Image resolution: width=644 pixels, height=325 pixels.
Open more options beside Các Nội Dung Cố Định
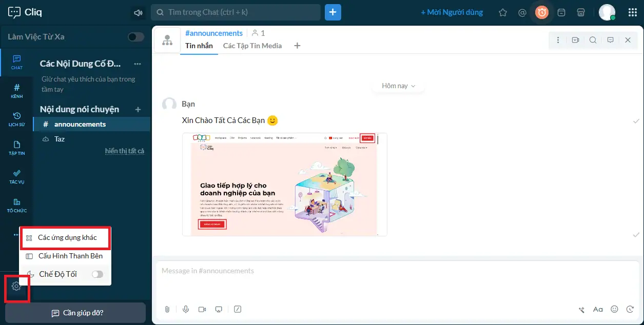click(x=137, y=64)
